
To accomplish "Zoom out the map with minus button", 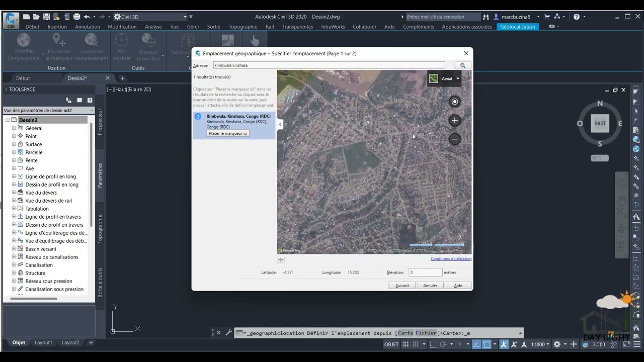I will pyautogui.click(x=455, y=139).
